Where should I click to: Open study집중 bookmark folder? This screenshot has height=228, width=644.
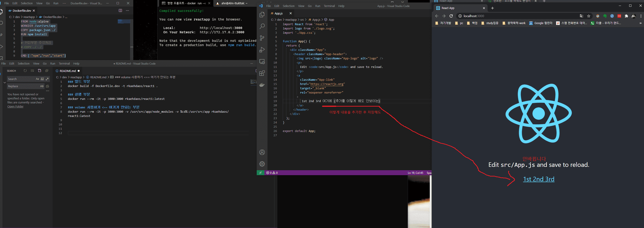pos(490,23)
